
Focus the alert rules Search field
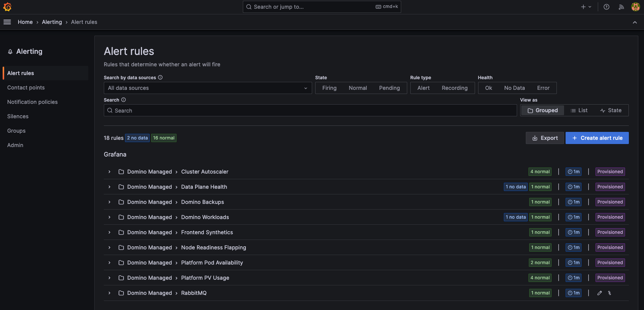click(310, 110)
